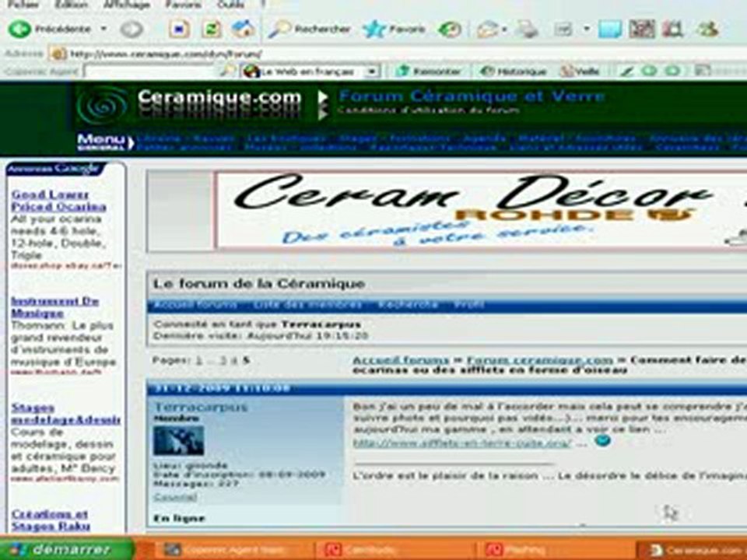Click the green Précédente back arrow
Image resolution: width=747 pixels, height=560 pixels.
[x=19, y=29]
